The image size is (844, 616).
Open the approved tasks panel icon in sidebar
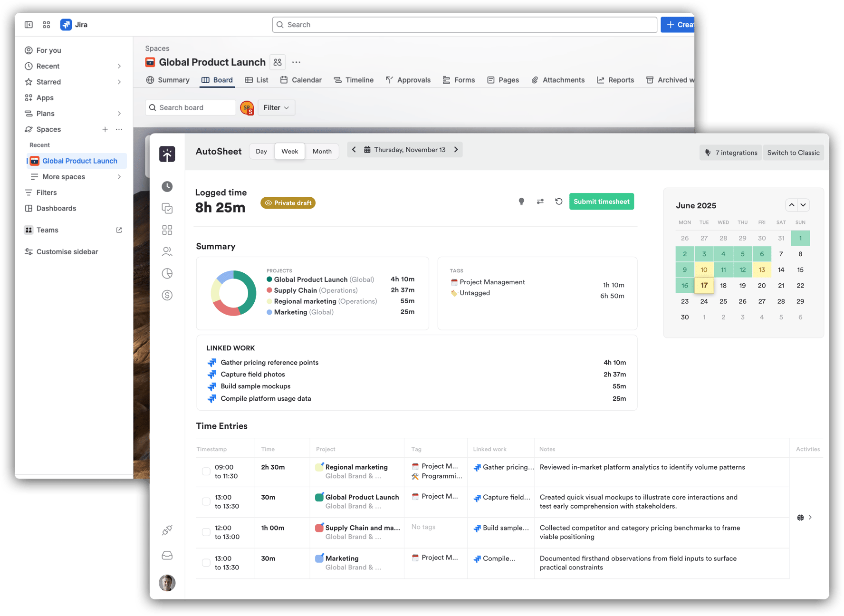[x=167, y=208]
